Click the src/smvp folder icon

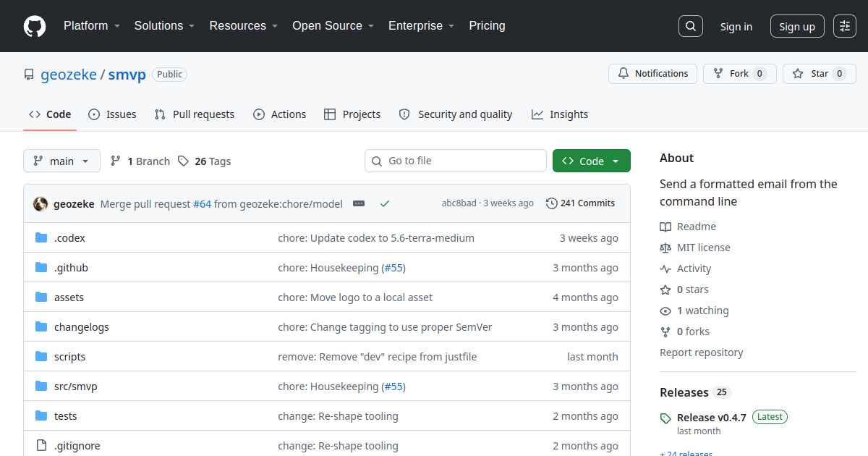[41, 387]
